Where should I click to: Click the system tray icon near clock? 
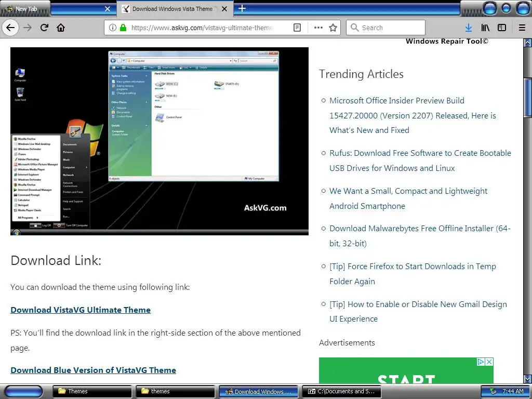click(x=493, y=392)
